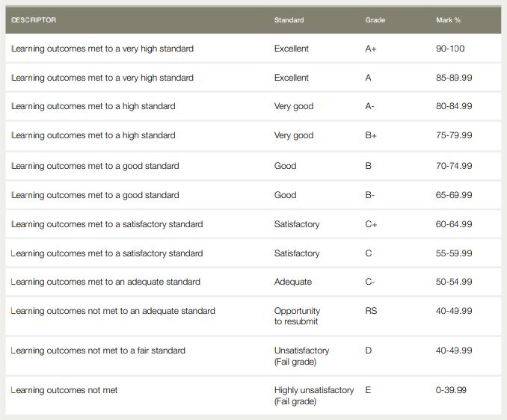Click the Grade column header
507x420 pixels.
pyautogui.click(x=375, y=20)
